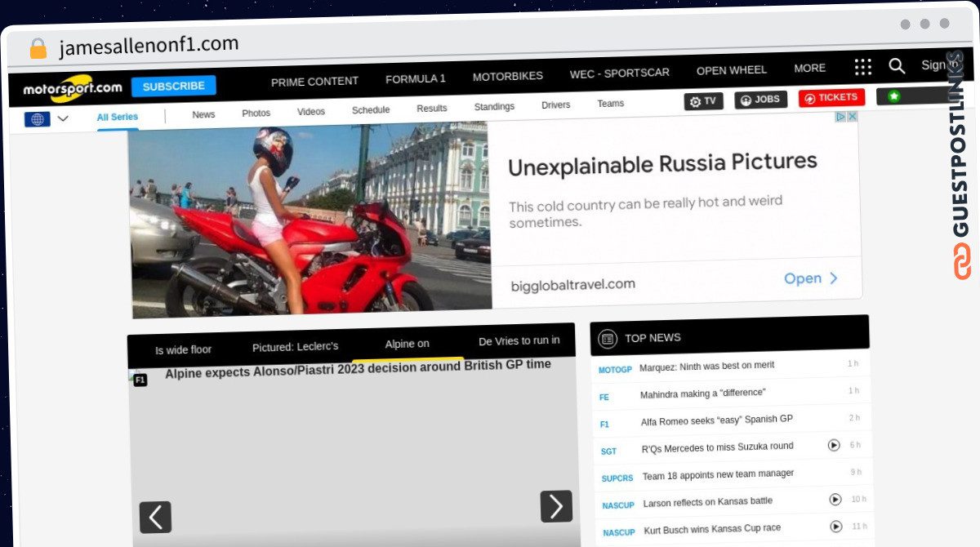The width and height of the screenshot is (980, 547).
Task: Click bigglobaltravel.com ad URL text
Action: (x=573, y=285)
